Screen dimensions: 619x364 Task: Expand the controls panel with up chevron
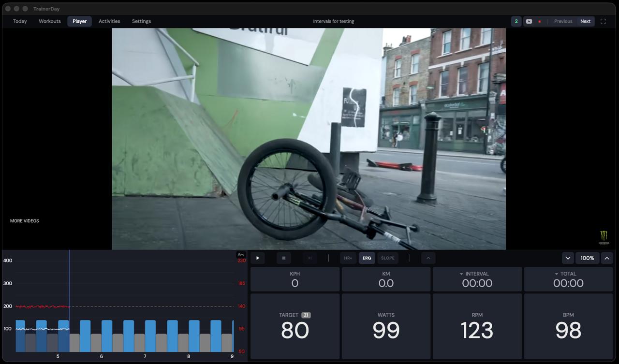coord(428,258)
